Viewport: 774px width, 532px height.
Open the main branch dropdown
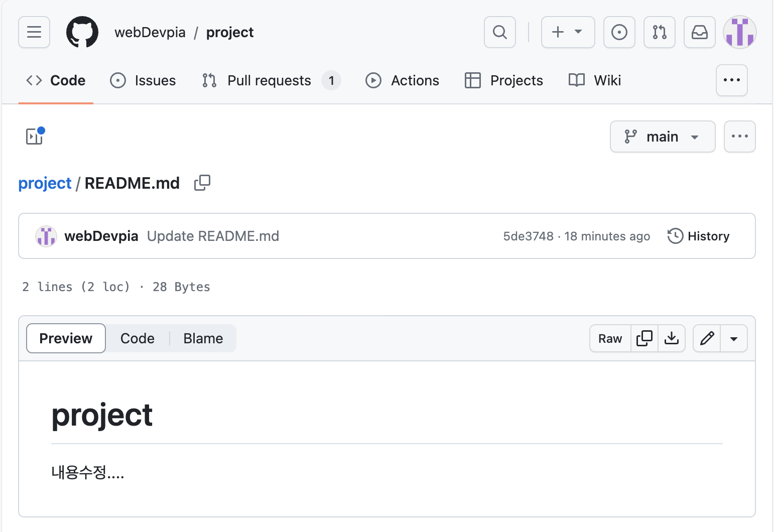(x=663, y=137)
